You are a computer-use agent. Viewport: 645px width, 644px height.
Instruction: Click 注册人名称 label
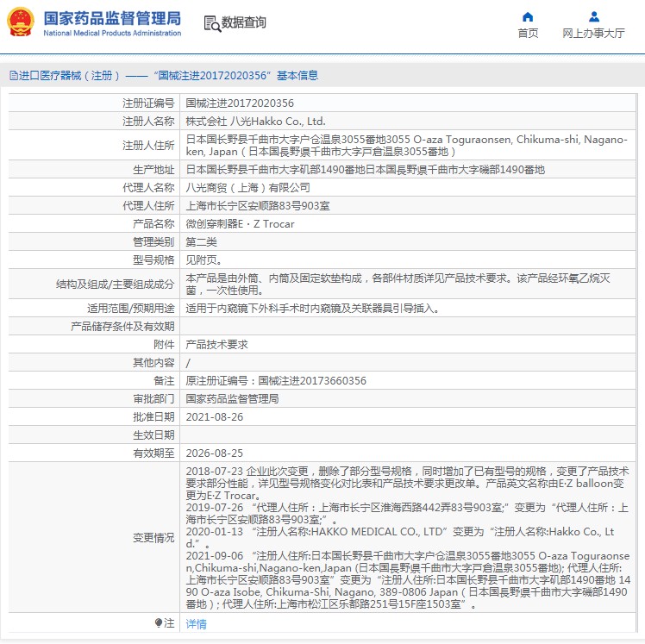pos(148,122)
